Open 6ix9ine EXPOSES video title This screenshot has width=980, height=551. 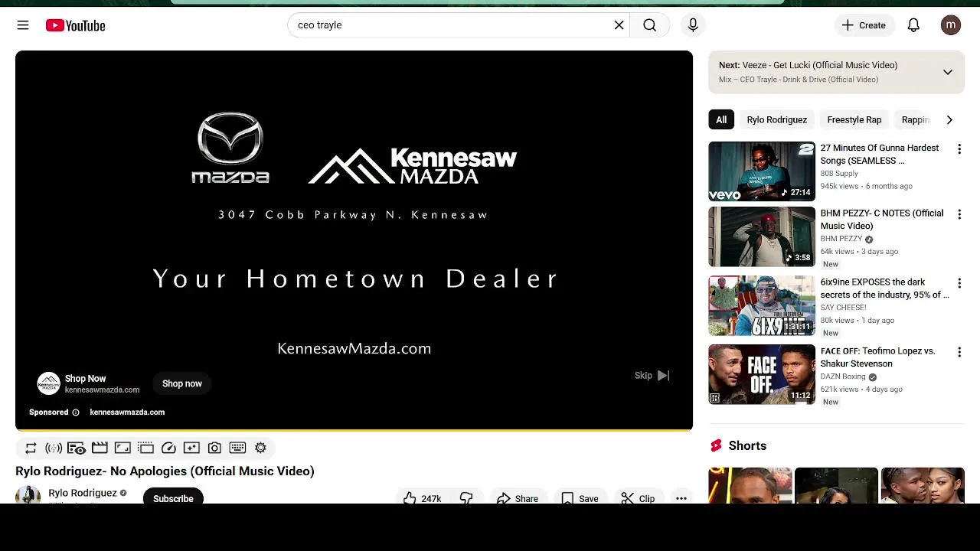point(884,289)
